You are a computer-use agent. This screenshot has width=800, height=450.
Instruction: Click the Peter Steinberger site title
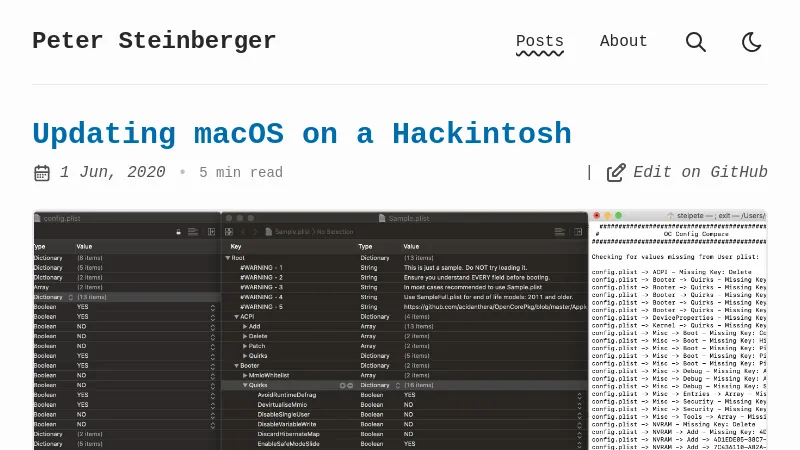(154, 41)
